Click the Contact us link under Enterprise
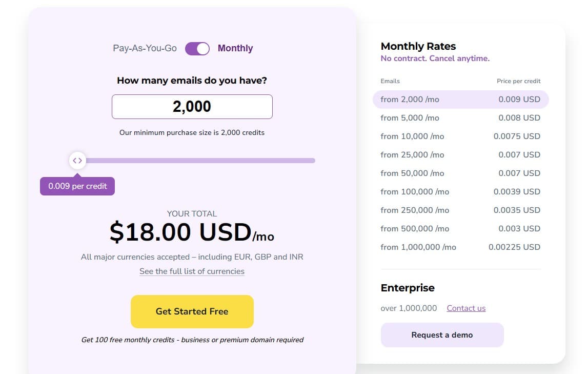 [466, 308]
